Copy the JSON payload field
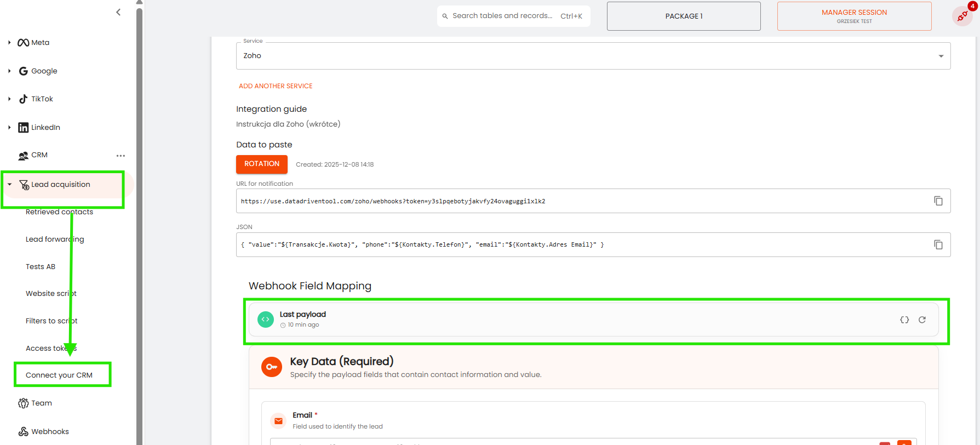The height and width of the screenshot is (445, 980). (938, 245)
